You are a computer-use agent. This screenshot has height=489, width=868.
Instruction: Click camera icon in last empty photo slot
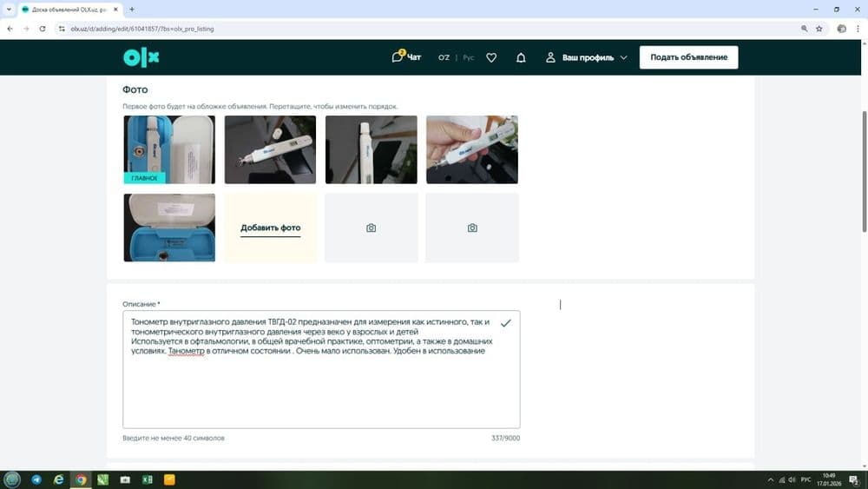472,228
